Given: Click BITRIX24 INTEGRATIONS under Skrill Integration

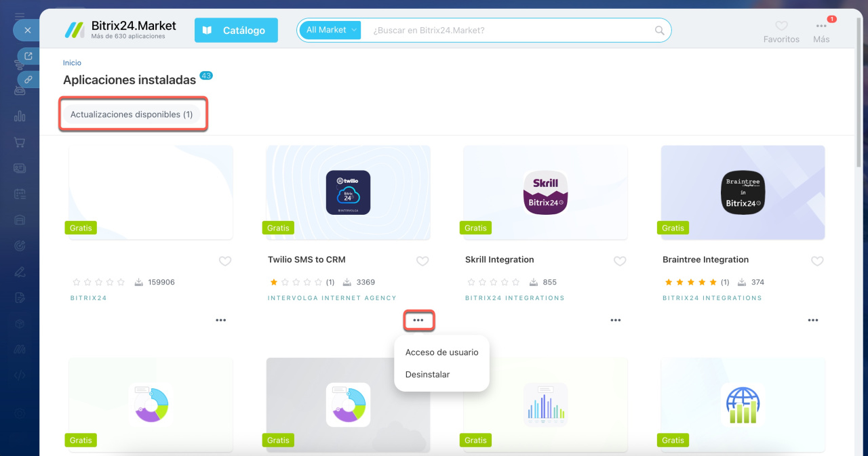Looking at the screenshot, I should (x=515, y=298).
